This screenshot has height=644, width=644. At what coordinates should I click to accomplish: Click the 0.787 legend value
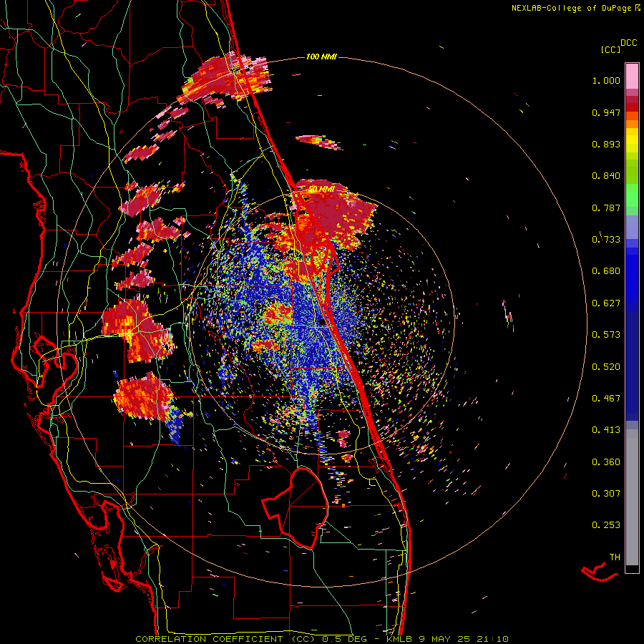click(x=606, y=208)
